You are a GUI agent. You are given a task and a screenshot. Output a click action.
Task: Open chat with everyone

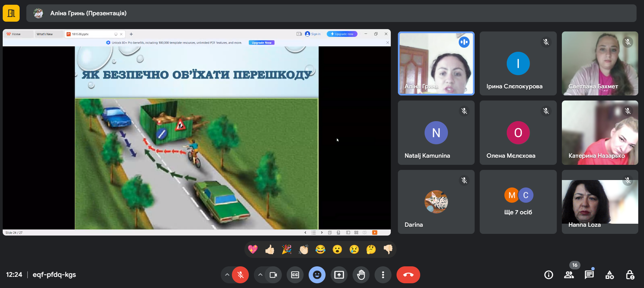tap(589, 275)
